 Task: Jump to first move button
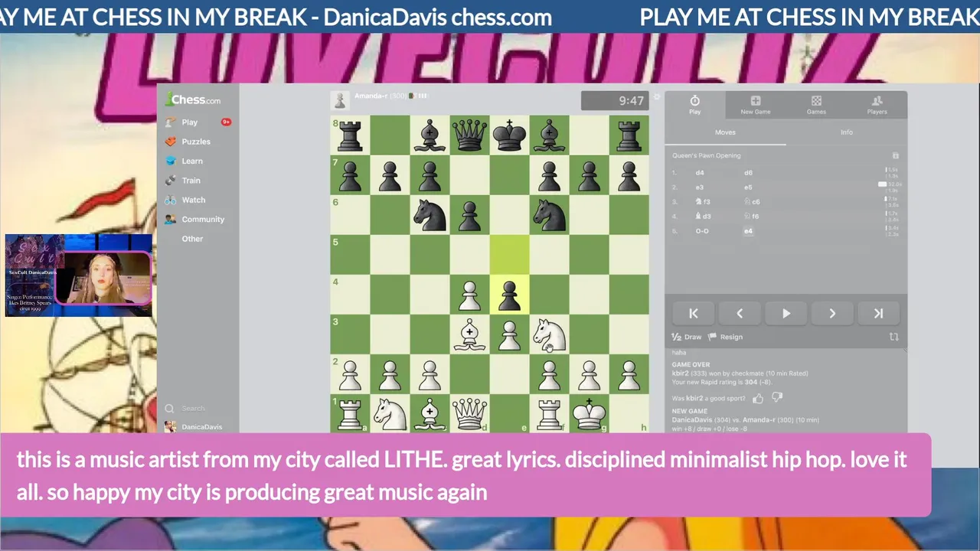[694, 313]
